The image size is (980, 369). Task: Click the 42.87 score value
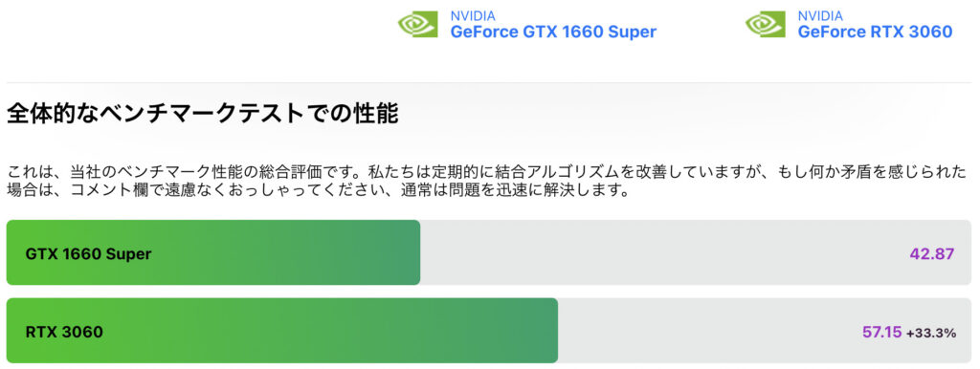tap(932, 254)
